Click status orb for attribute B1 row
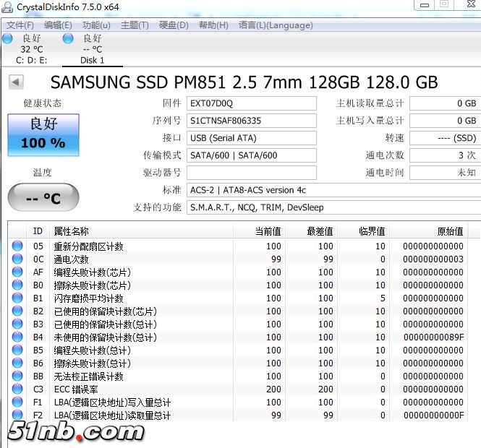This screenshot has height=448, width=481. (x=17, y=298)
